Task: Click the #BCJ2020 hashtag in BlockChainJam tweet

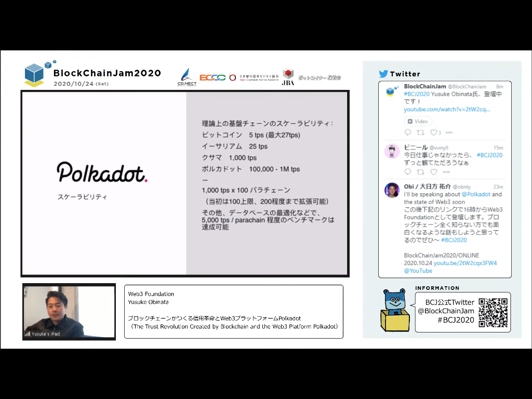Action: click(417, 94)
